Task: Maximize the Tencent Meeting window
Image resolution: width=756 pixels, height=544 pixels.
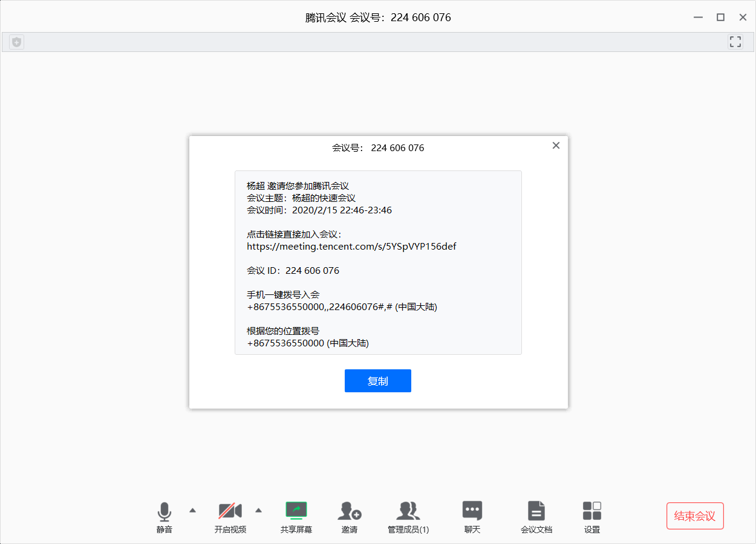Action: pos(720,18)
